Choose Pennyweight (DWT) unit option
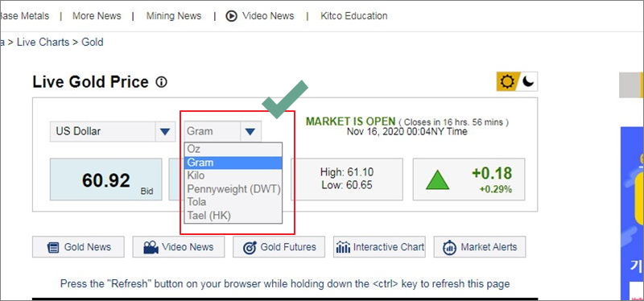Screen dimensions: 644x301 click(x=233, y=189)
